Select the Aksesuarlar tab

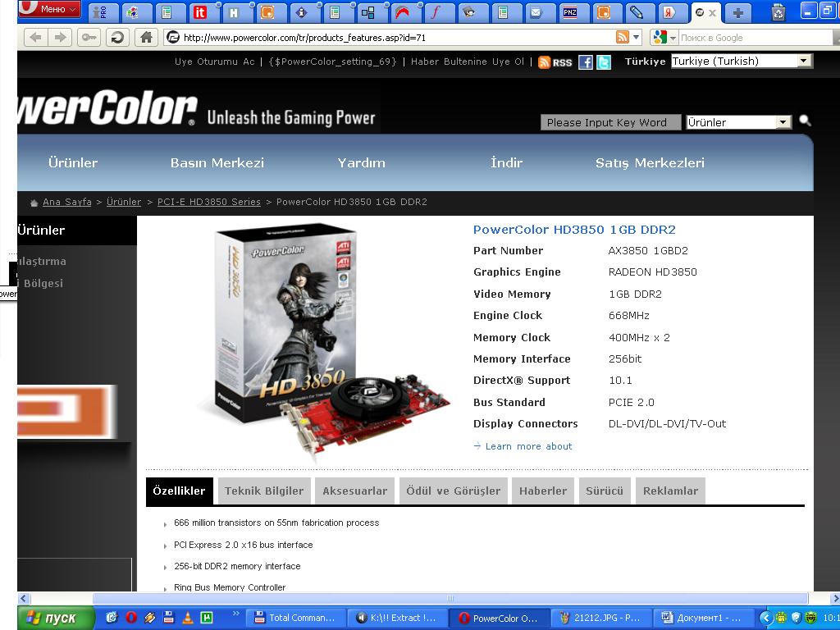coord(354,491)
